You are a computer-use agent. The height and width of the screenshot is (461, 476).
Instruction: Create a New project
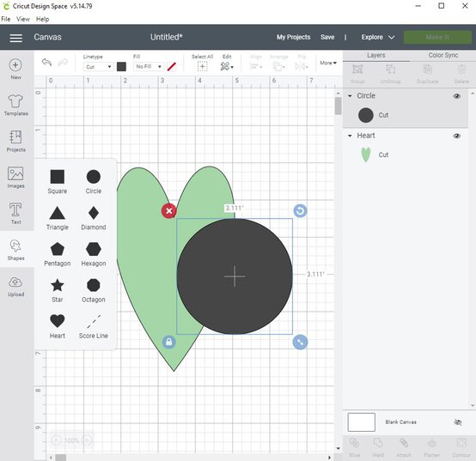click(x=15, y=70)
